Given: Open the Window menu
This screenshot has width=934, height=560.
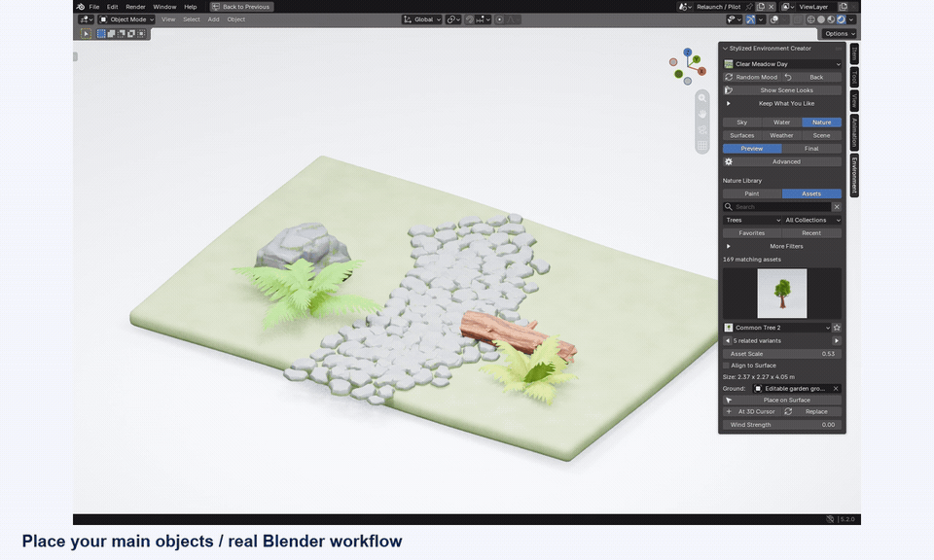Looking at the screenshot, I should coord(164,7).
